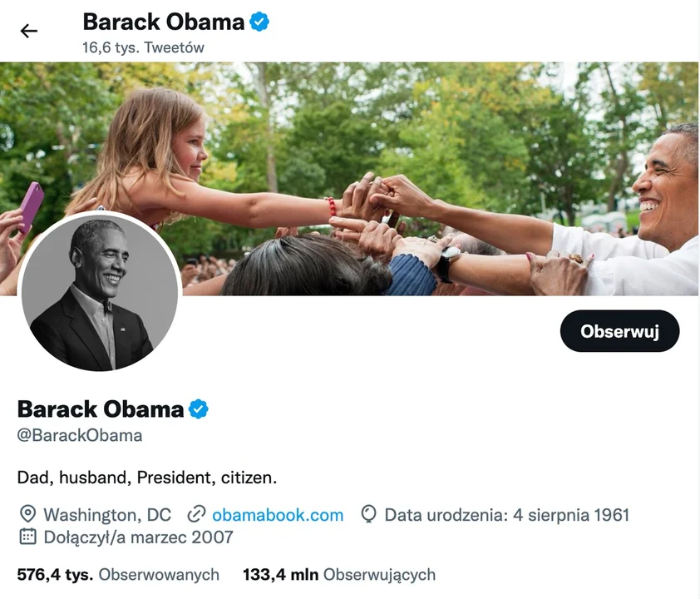Click the link chain icon
The height and width of the screenshot is (599, 700).
196,514
